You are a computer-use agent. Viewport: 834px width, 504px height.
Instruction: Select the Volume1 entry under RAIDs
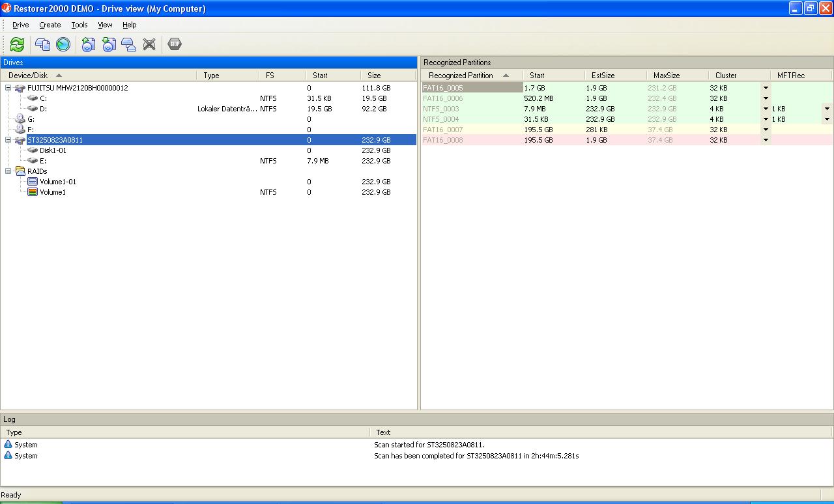coord(53,192)
